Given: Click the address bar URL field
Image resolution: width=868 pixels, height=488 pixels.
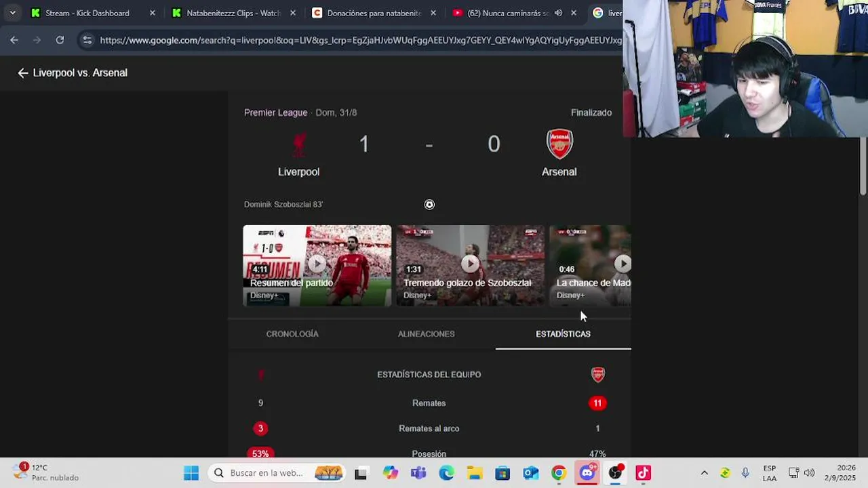Looking at the screenshot, I should (359, 41).
